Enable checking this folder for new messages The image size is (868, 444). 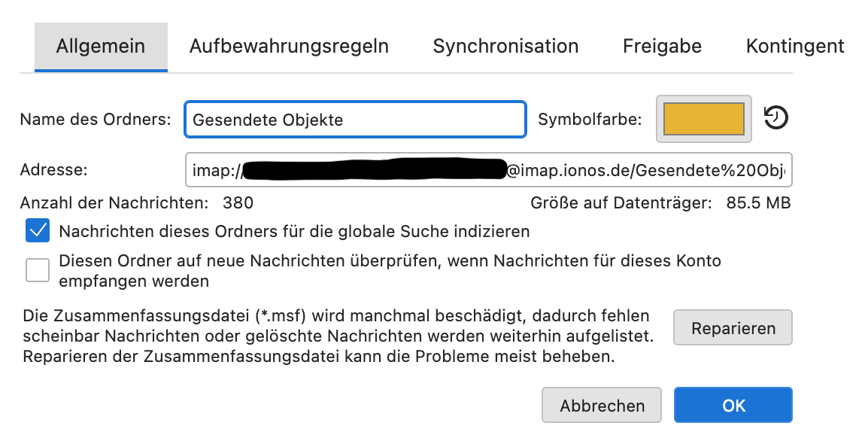pos(38,269)
